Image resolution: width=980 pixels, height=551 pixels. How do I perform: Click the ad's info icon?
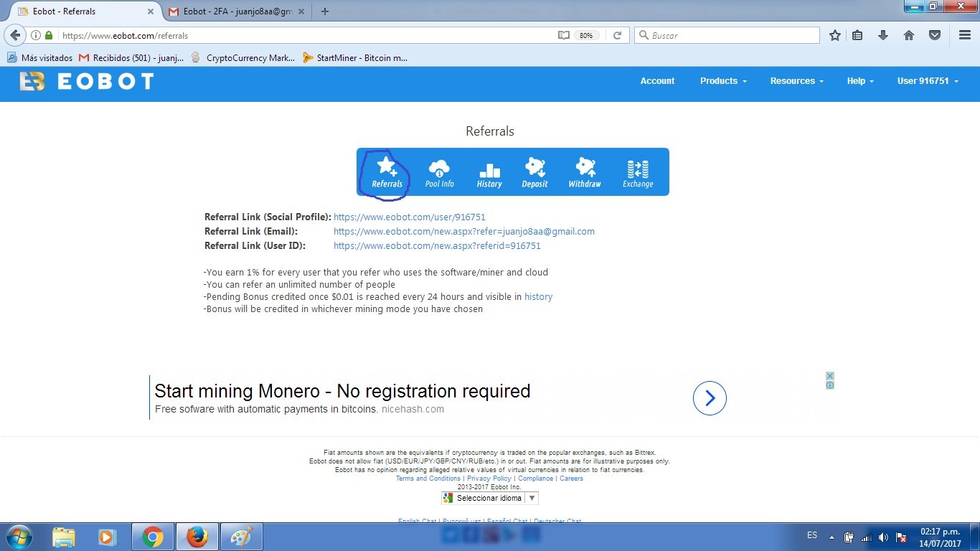[830, 385]
